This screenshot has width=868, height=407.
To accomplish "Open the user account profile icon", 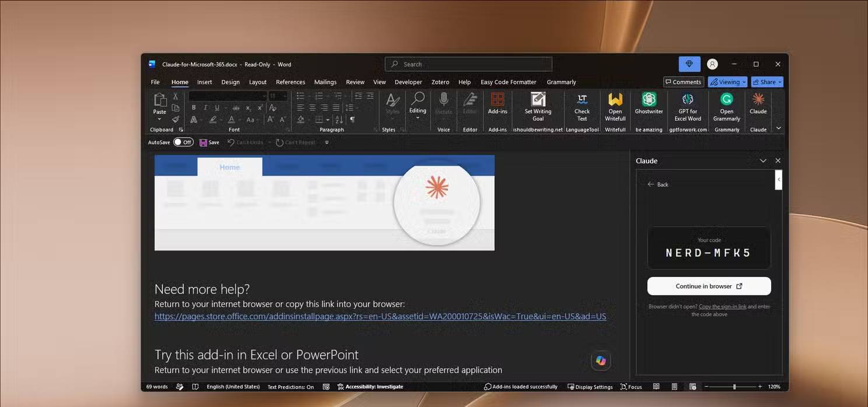I will point(712,64).
